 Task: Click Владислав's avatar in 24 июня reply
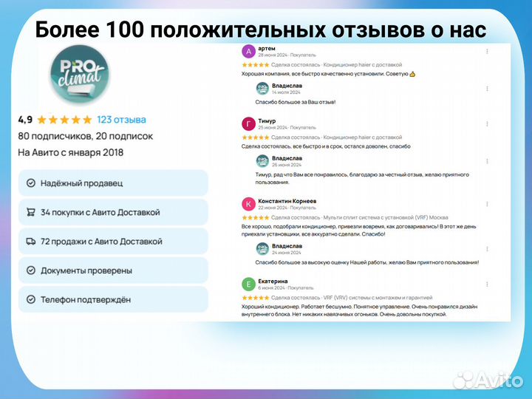pos(262,249)
